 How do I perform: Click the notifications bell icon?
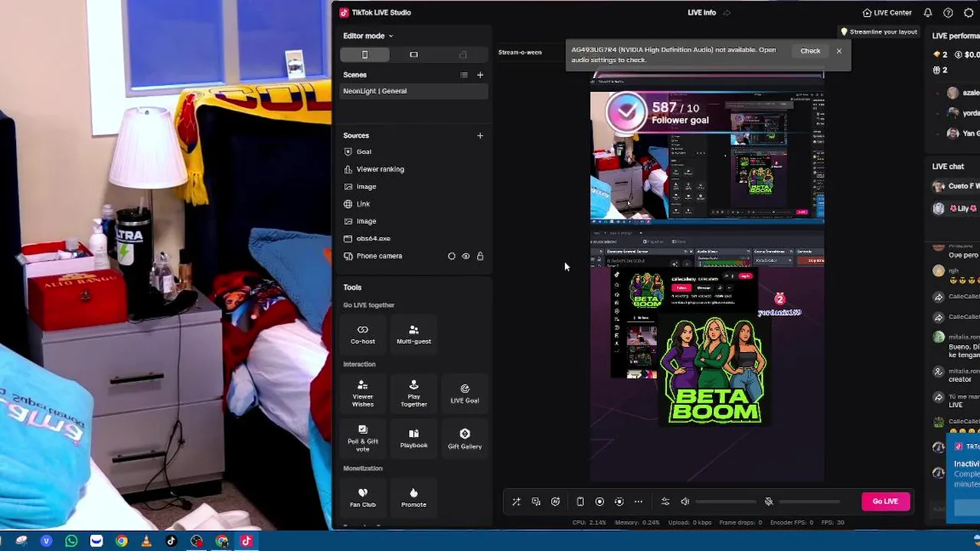(928, 12)
